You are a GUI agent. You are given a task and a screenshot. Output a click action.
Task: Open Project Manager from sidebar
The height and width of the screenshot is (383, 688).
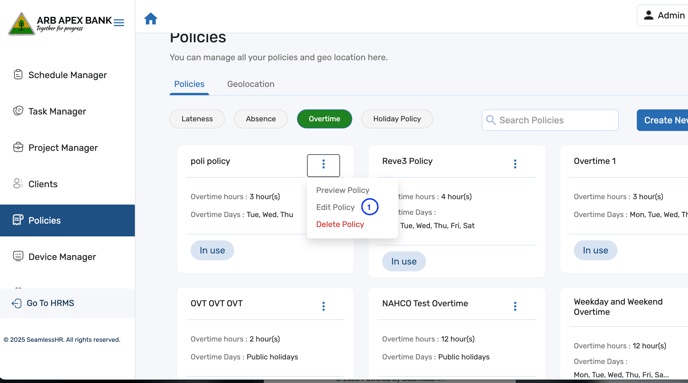coord(63,148)
